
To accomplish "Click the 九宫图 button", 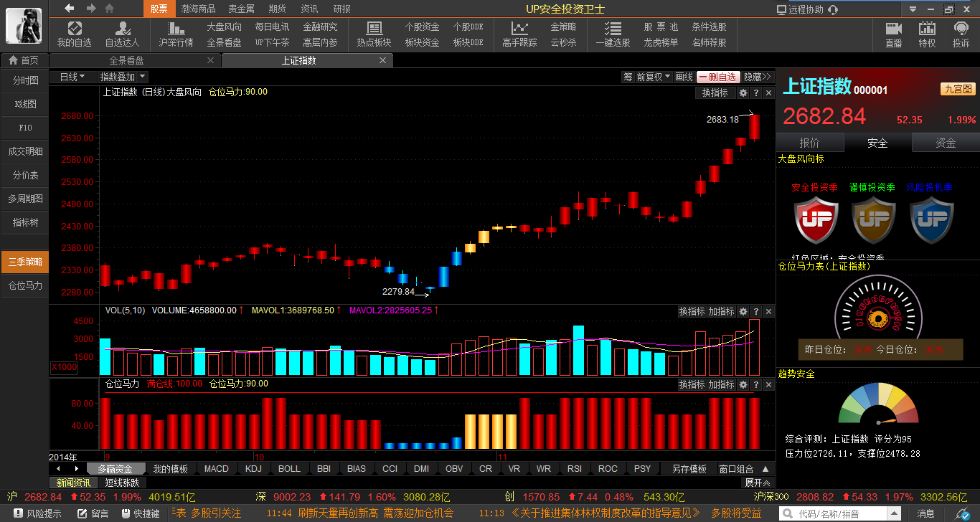I will (958, 89).
